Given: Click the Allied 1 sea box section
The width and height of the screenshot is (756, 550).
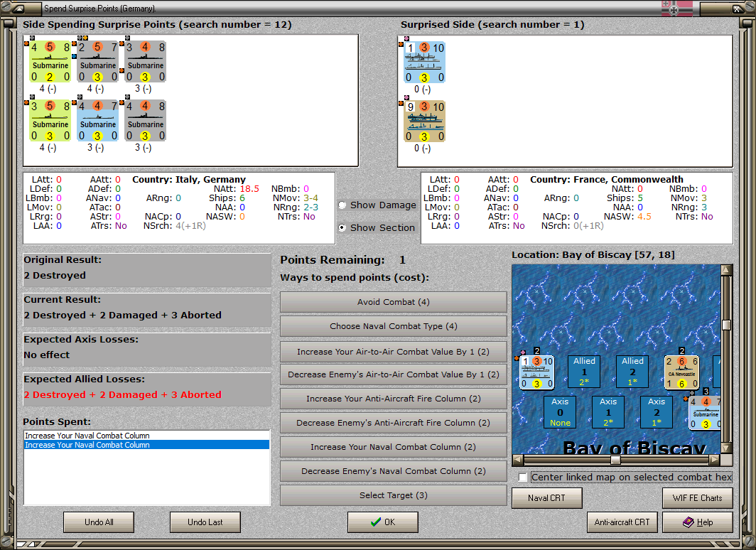Looking at the screenshot, I should (x=584, y=372).
